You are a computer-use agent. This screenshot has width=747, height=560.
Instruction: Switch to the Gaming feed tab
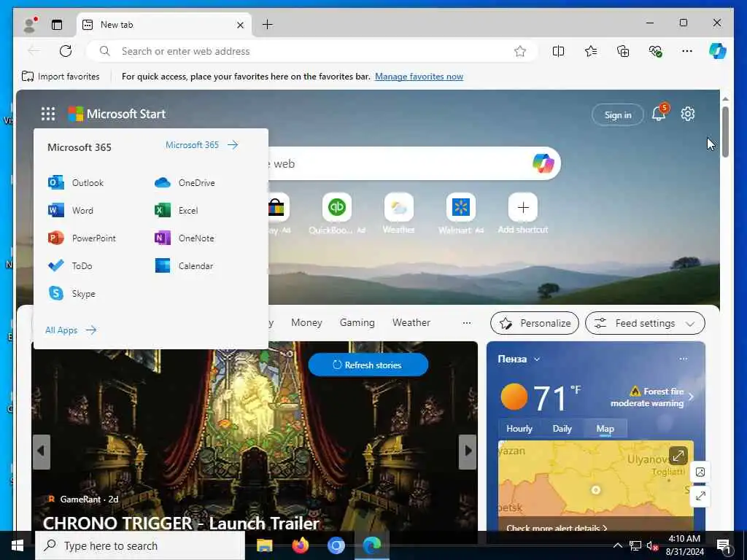[x=357, y=323]
